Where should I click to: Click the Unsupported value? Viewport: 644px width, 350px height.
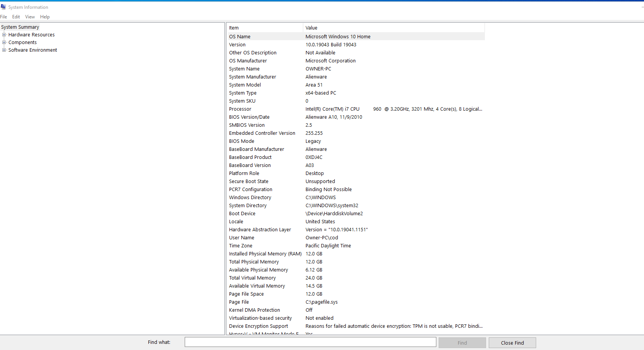pos(320,182)
